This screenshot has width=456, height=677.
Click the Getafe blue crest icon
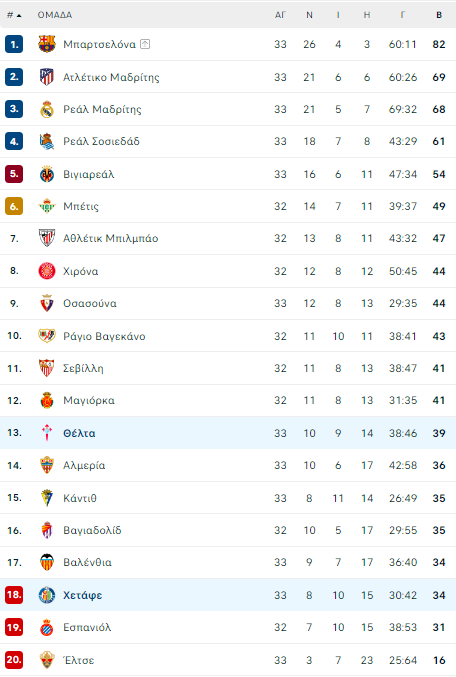[47, 595]
